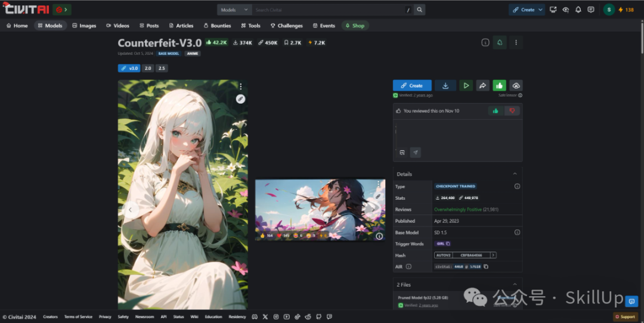
Task: Open the Articles nav item
Action: [x=181, y=26]
